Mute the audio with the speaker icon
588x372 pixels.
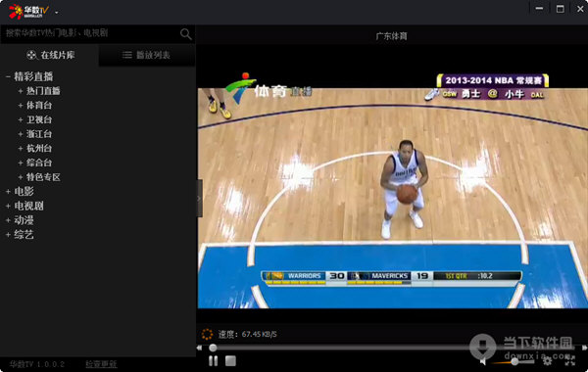coord(483,361)
